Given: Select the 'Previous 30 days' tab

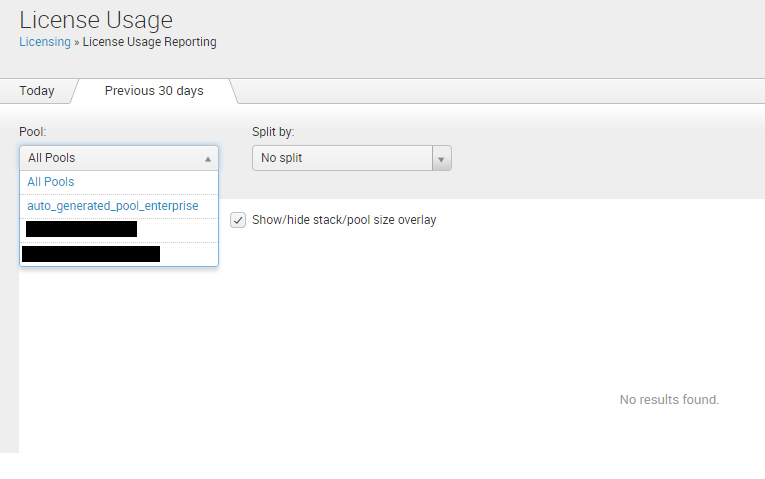Looking at the screenshot, I should 154,91.
